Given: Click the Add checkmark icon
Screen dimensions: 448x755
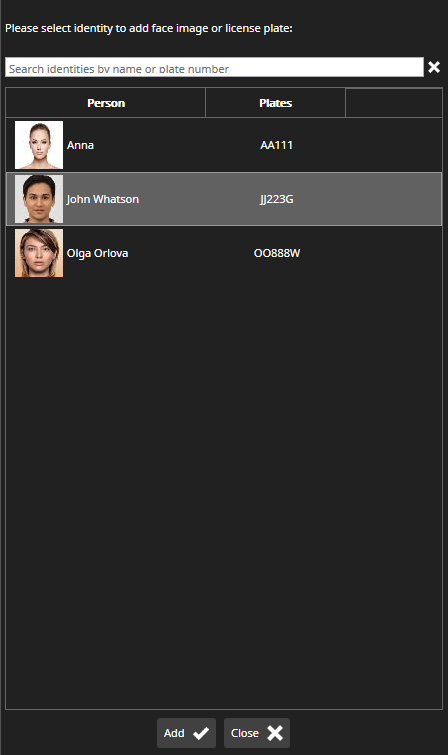Looking at the screenshot, I should [x=201, y=733].
